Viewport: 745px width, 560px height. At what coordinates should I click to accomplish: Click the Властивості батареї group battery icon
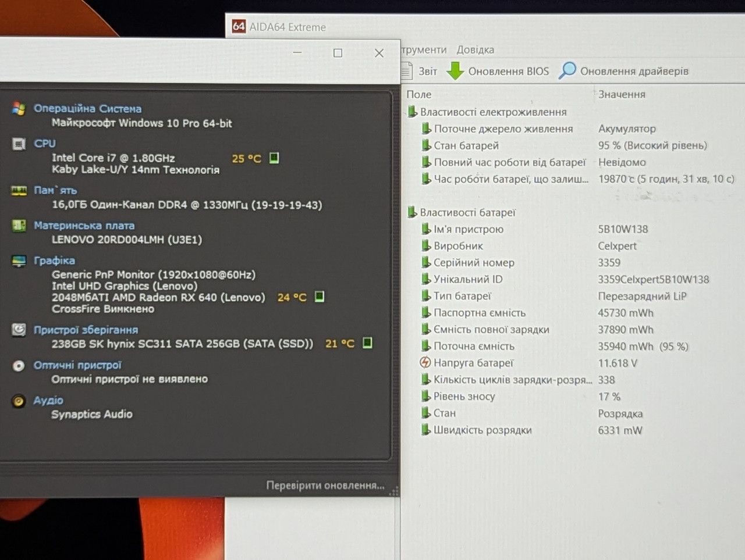point(412,212)
